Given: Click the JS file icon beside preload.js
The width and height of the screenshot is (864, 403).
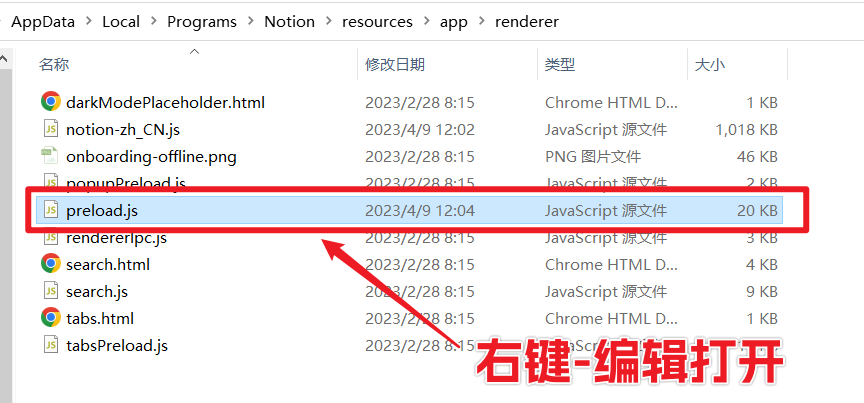Looking at the screenshot, I should pyautogui.click(x=51, y=210).
